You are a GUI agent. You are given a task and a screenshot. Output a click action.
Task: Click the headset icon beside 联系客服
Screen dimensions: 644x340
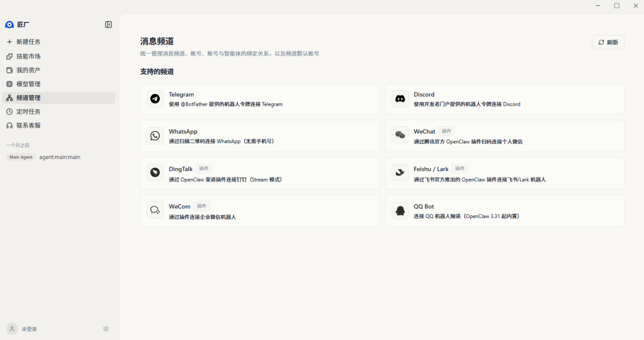coord(9,125)
